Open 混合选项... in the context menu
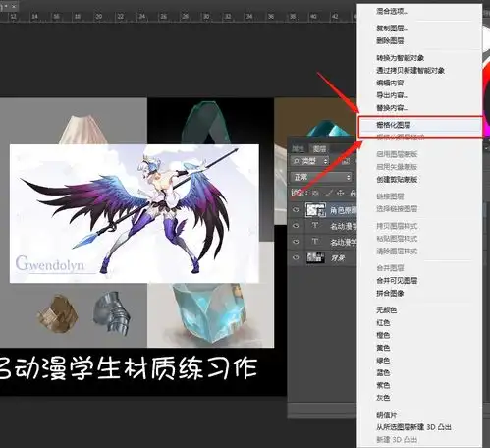Viewport: 490px width, 448px height. click(x=392, y=12)
